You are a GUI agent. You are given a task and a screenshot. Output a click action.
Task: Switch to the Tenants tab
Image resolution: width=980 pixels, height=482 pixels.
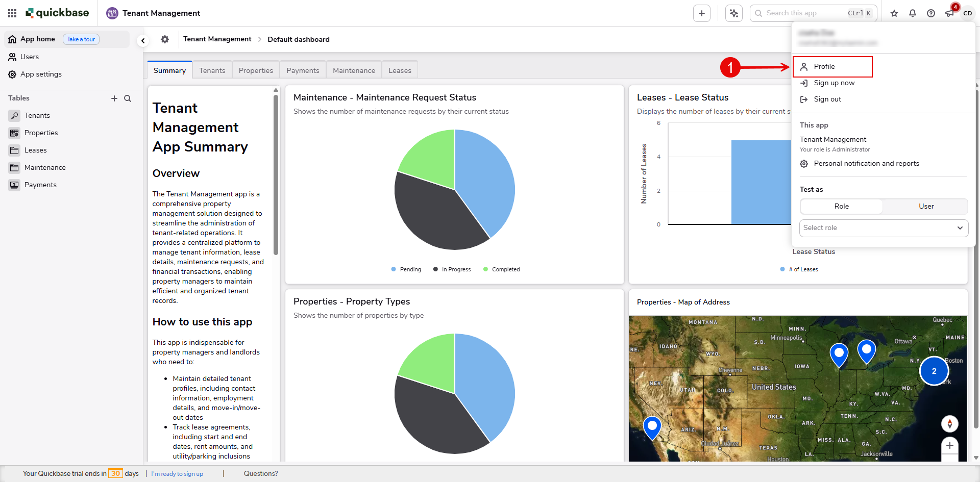point(212,70)
